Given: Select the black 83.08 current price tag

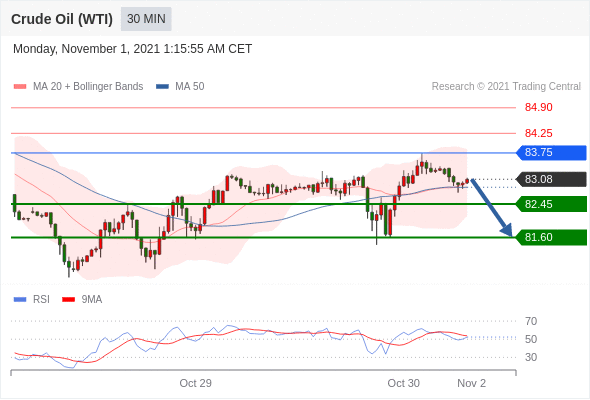Looking at the screenshot, I should [x=551, y=179].
